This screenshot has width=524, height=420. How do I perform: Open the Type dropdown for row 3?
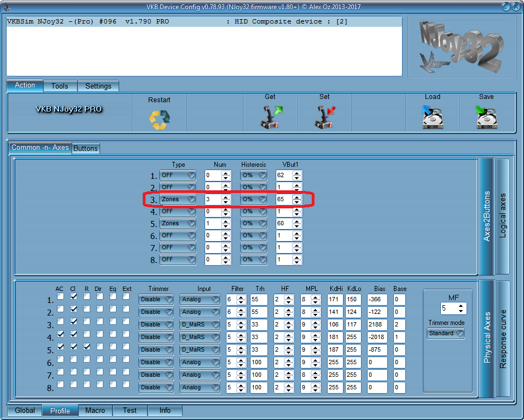178,200
